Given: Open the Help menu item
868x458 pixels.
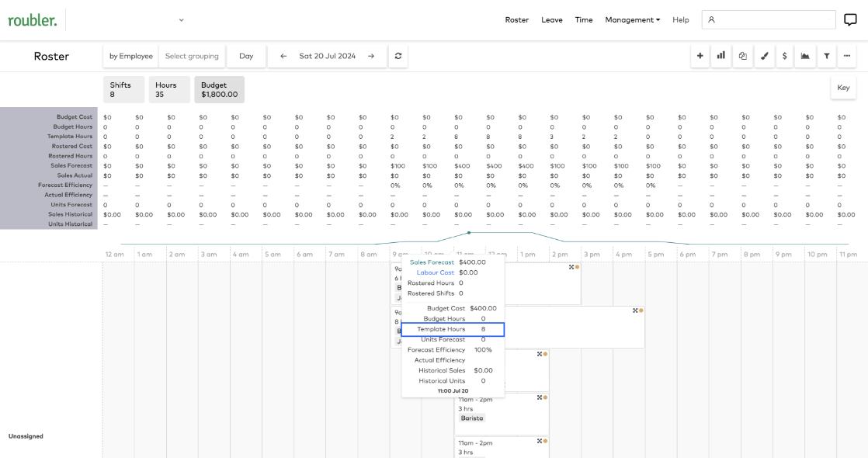Looking at the screenshot, I should click(680, 20).
